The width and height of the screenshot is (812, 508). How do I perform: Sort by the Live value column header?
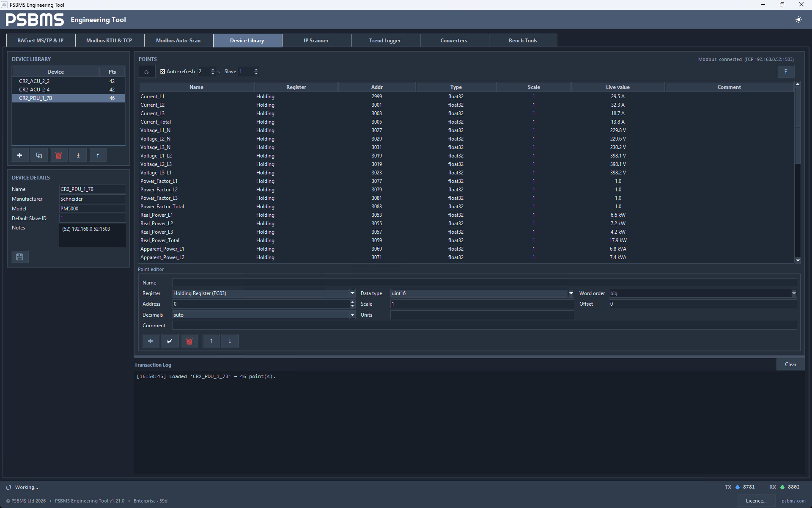617,87
